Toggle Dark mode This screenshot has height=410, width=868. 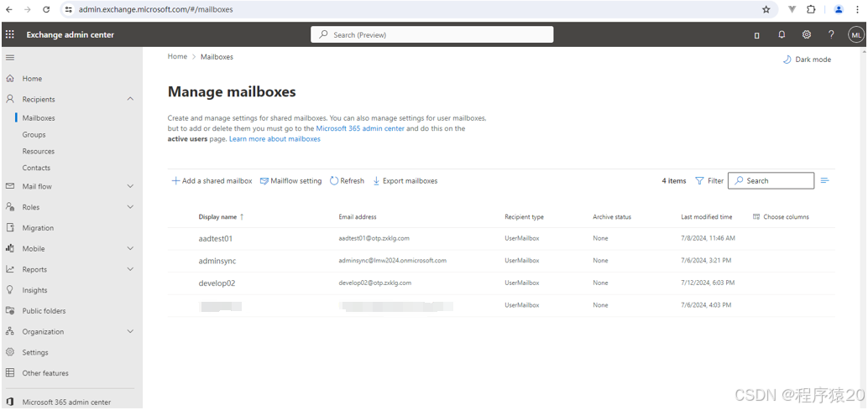(x=807, y=60)
